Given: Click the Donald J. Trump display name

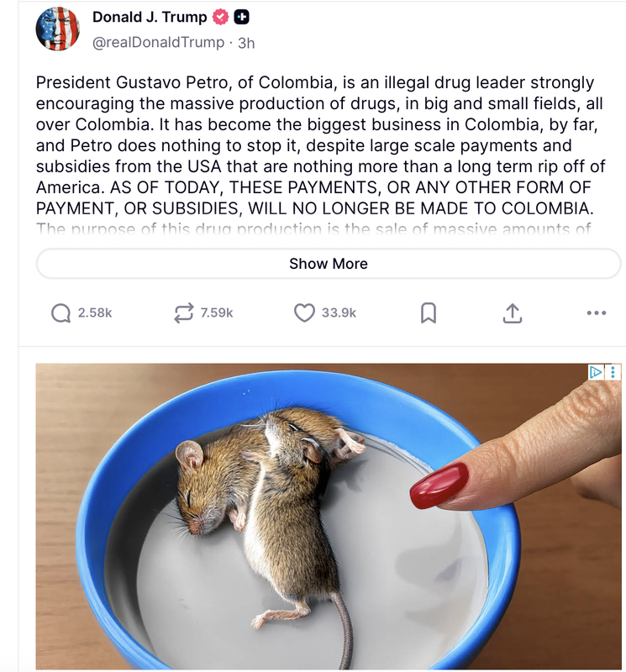Looking at the screenshot, I should point(150,17).
